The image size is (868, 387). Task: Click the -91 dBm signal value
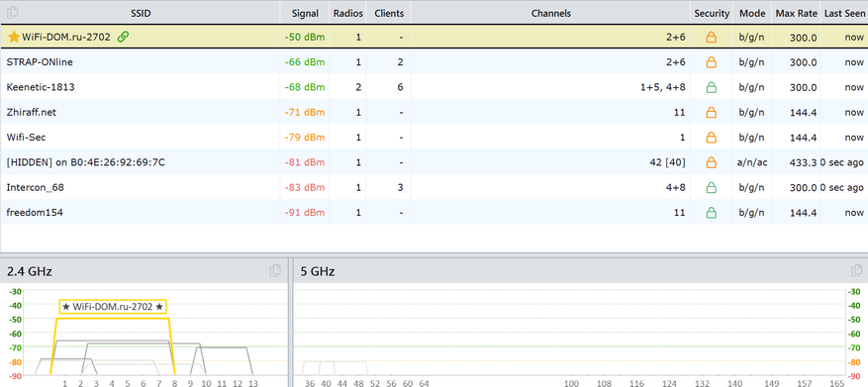coord(305,212)
